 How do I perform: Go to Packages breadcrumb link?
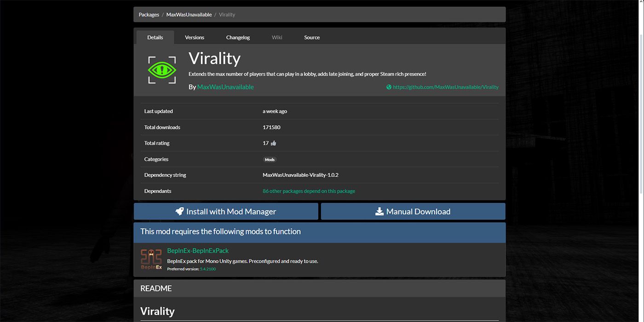click(x=149, y=15)
